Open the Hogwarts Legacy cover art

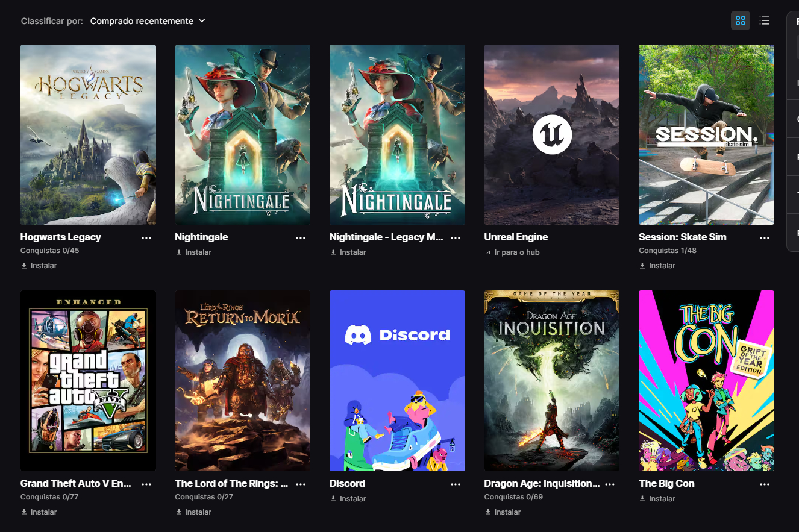(x=88, y=134)
